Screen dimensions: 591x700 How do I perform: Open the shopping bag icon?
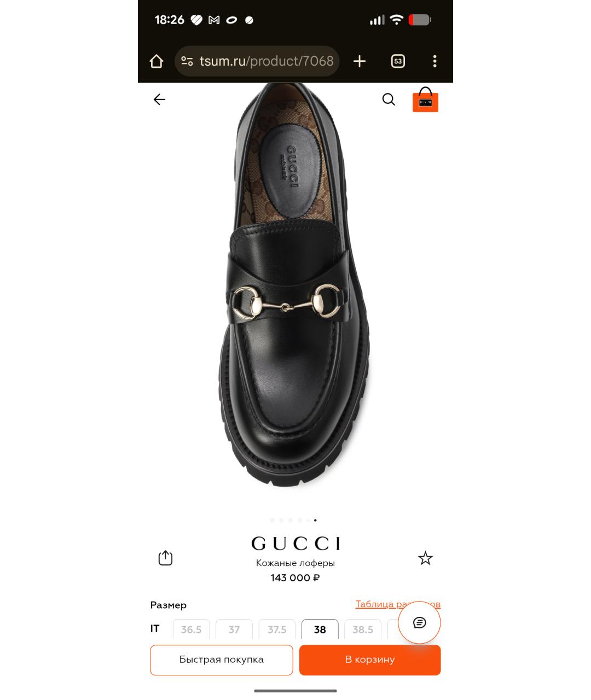[425, 101]
